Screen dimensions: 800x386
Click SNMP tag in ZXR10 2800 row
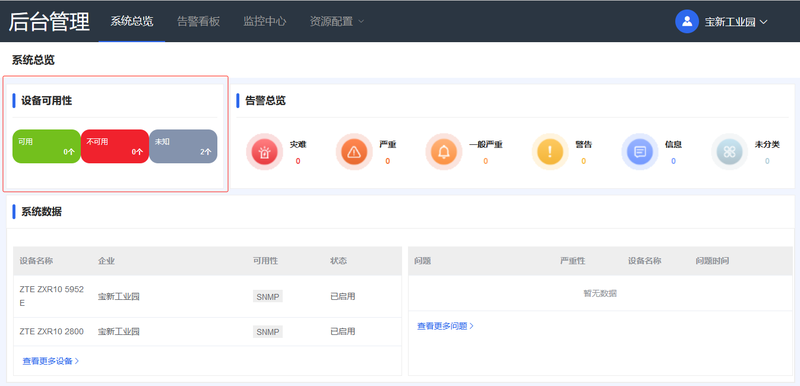268,332
